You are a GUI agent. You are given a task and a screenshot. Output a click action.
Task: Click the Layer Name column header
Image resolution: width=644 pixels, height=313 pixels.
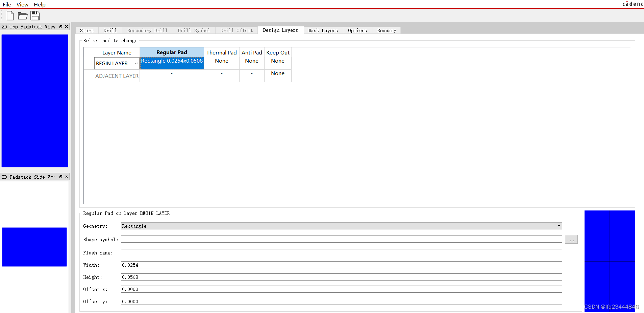click(x=117, y=52)
